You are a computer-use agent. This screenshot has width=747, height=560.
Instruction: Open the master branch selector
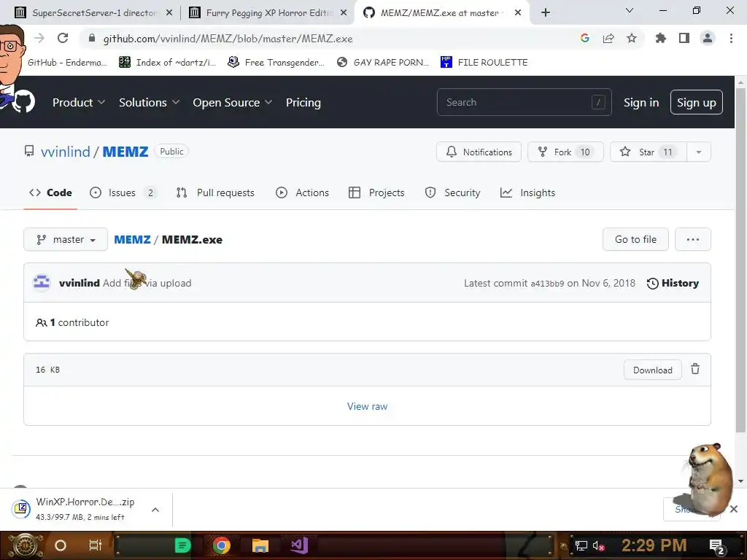point(66,239)
